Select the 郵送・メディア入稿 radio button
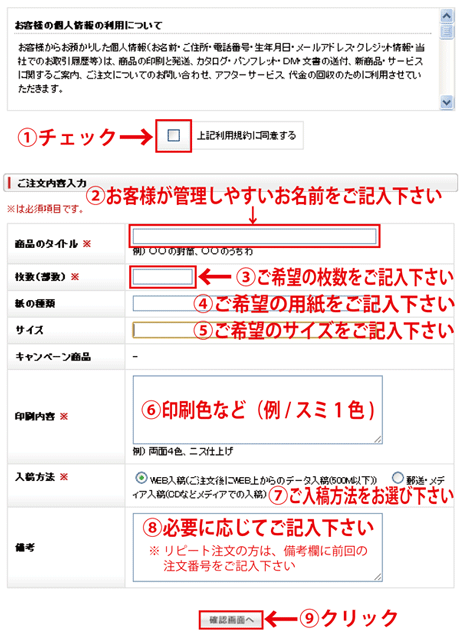Viewport: 460px width, 630px height. coord(397,478)
